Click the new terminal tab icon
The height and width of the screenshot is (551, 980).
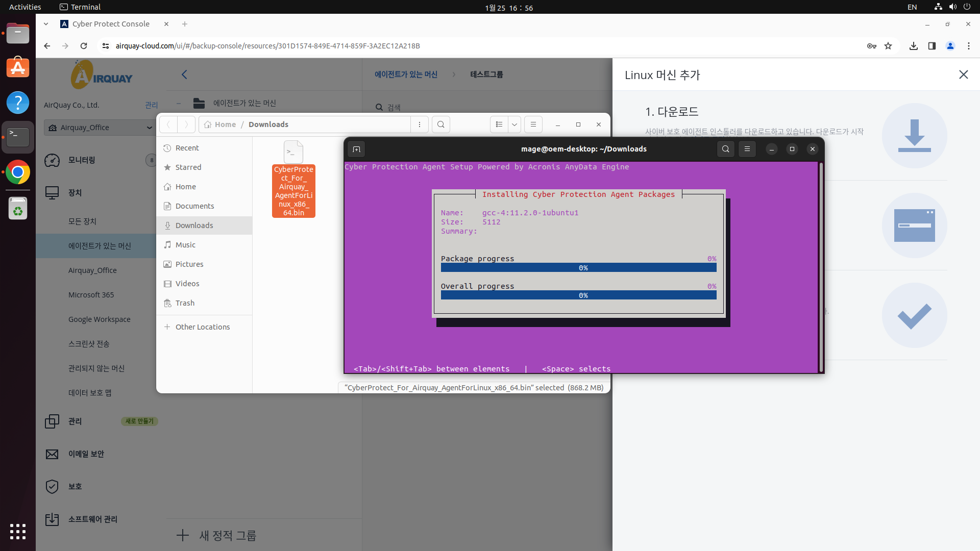click(x=356, y=149)
